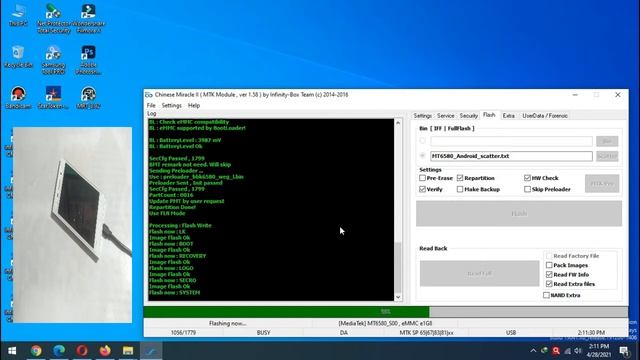
Task: Select Chinese Miracle taskbar icon
Action: 151,351
